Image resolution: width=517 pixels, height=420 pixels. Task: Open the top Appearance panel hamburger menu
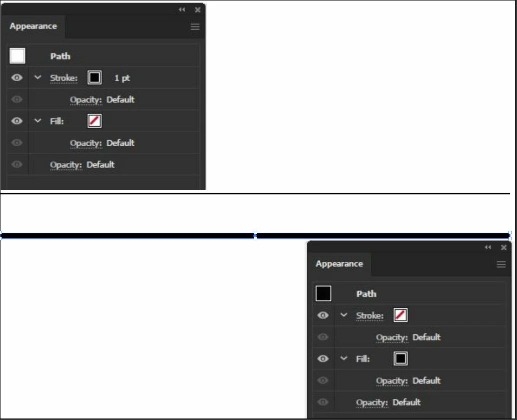195,27
